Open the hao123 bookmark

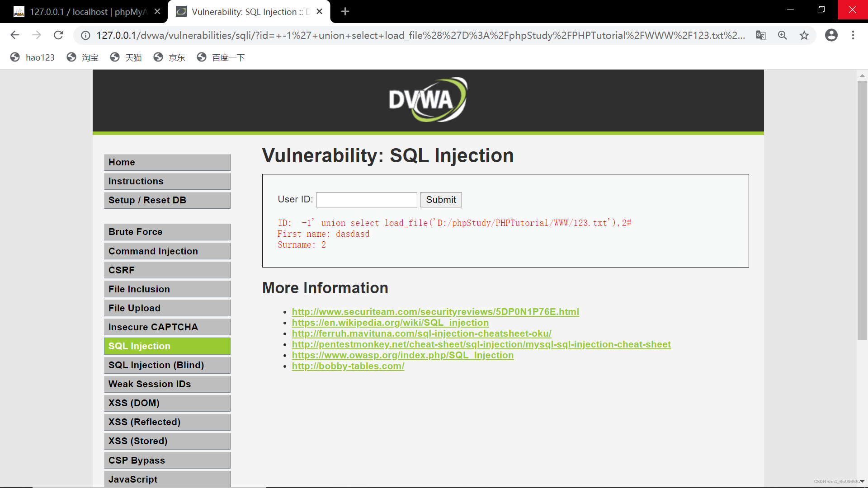pos(33,57)
